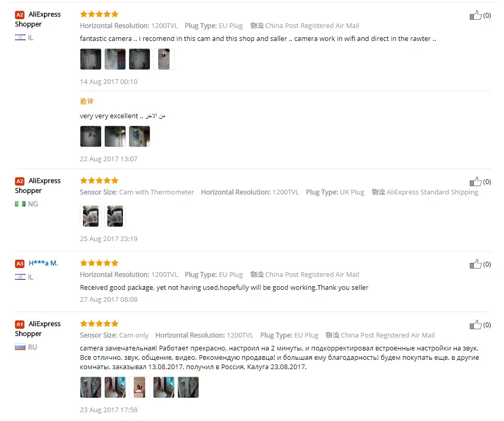The image size is (504, 421).
Task: Click the A1 badge of the RU reviewer
Action: click(20, 324)
